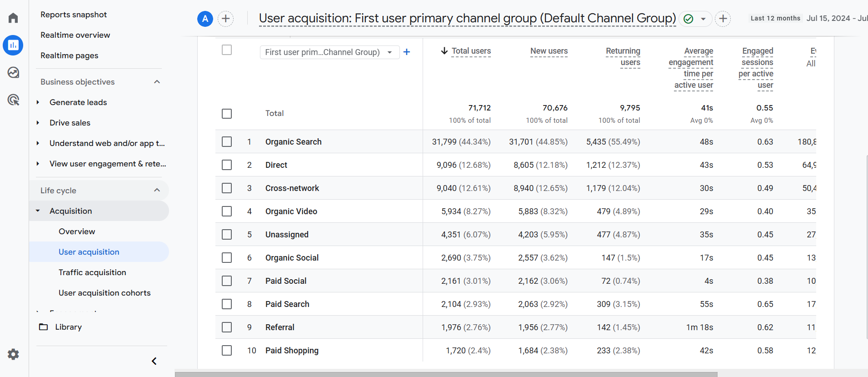Click the Cross-network channel name
This screenshot has height=377, width=868.
(x=292, y=188)
